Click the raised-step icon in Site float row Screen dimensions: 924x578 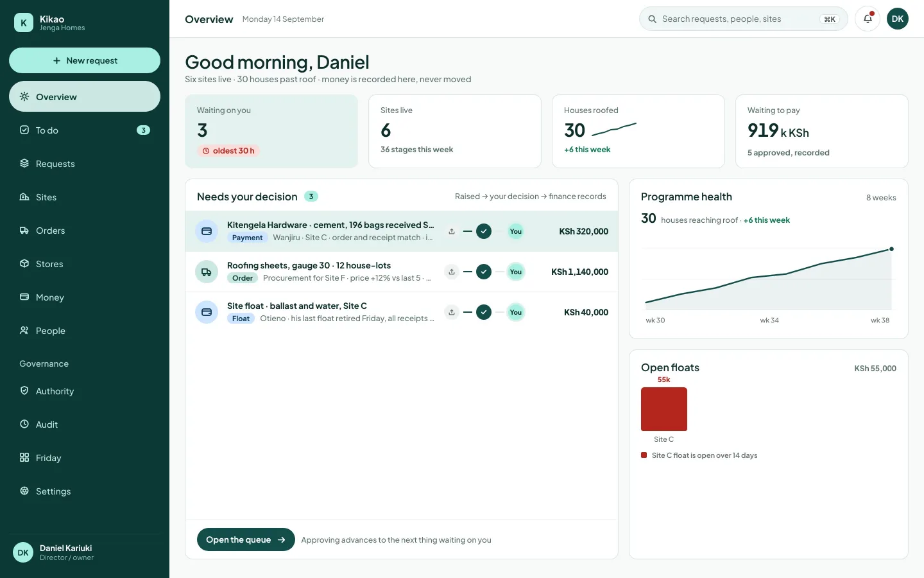click(452, 312)
